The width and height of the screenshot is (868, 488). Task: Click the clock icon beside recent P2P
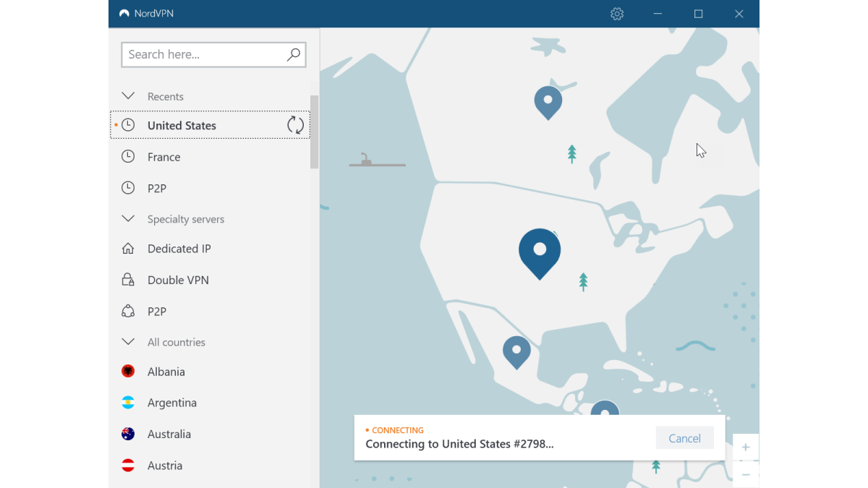pyautogui.click(x=128, y=188)
